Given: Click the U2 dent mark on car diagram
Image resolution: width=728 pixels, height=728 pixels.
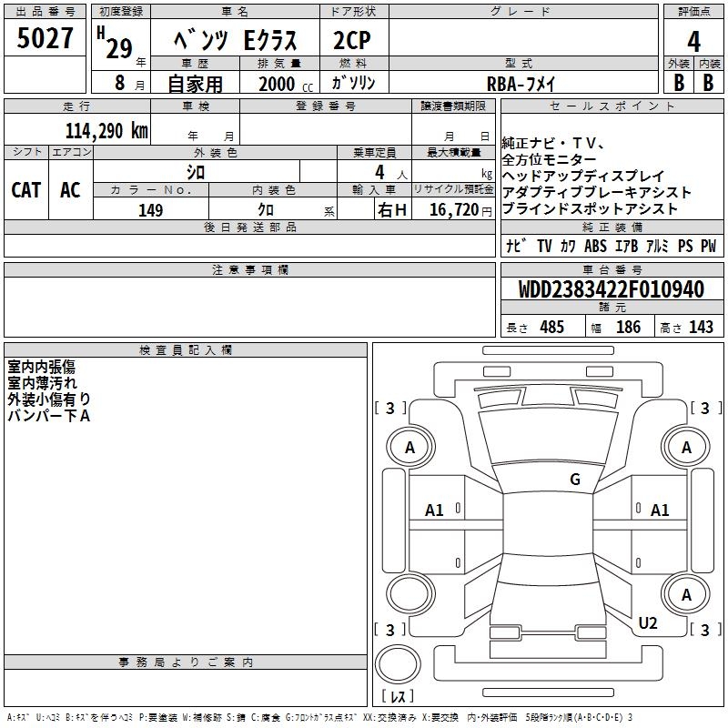Looking at the screenshot, I should 648,622.
